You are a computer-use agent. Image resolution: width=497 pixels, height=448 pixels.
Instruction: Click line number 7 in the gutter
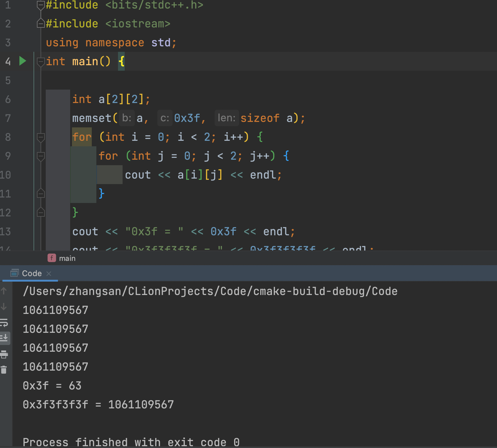coord(8,118)
